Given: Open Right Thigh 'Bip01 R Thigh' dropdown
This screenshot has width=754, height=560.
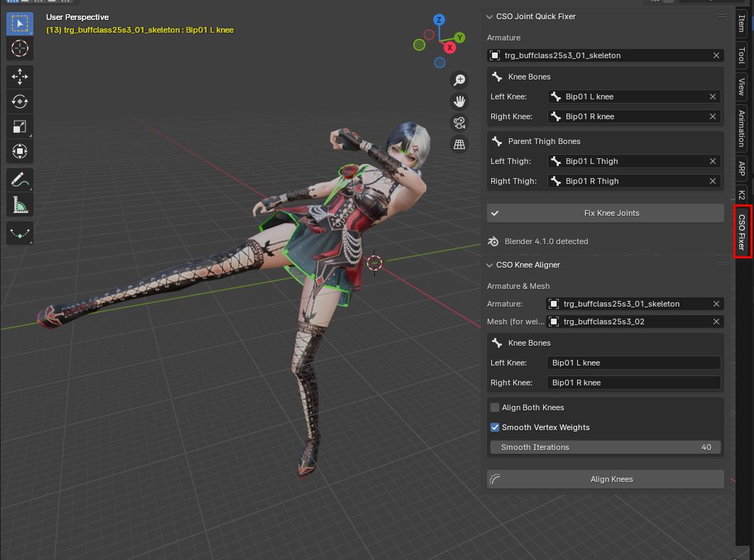Looking at the screenshot, I should pyautogui.click(x=634, y=181).
